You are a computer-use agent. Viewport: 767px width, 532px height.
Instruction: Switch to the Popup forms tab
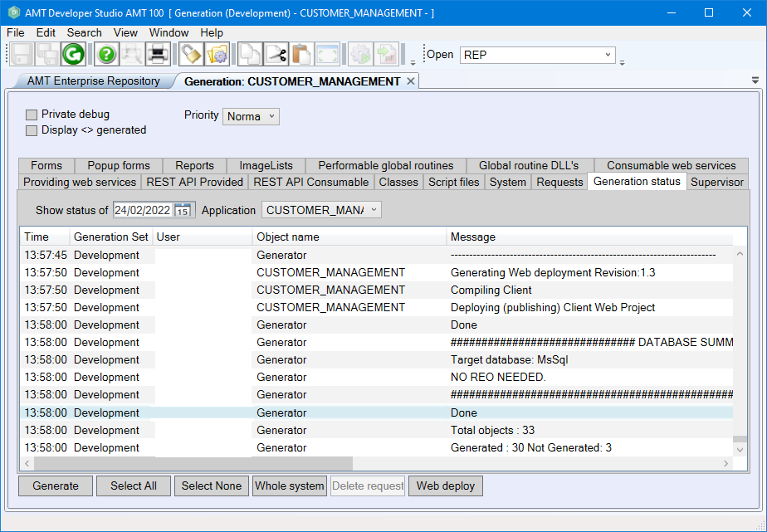coord(119,166)
